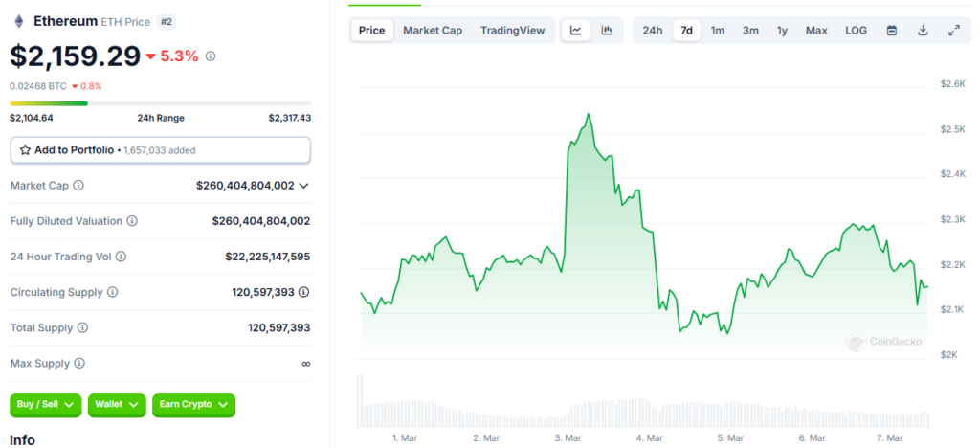
Task: Click the info icon beside Total Supply
Action: tap(82, 328)
